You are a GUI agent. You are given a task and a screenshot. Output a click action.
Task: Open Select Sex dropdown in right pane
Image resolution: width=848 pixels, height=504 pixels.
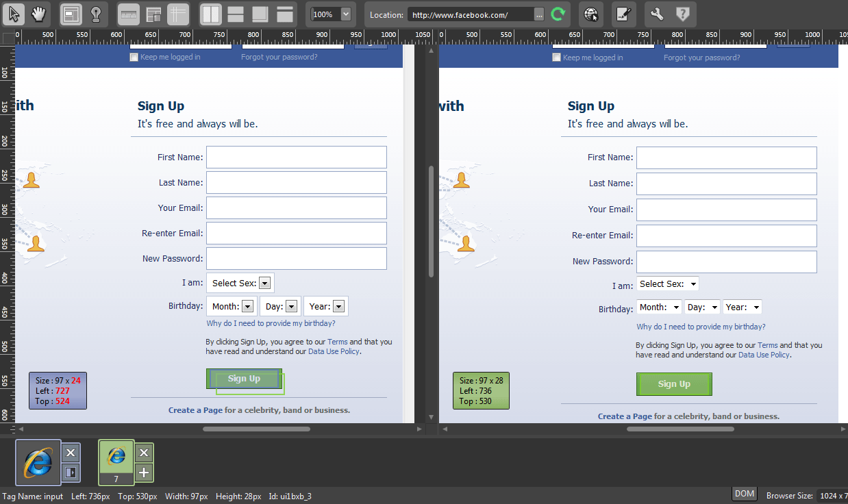point(668,283)
